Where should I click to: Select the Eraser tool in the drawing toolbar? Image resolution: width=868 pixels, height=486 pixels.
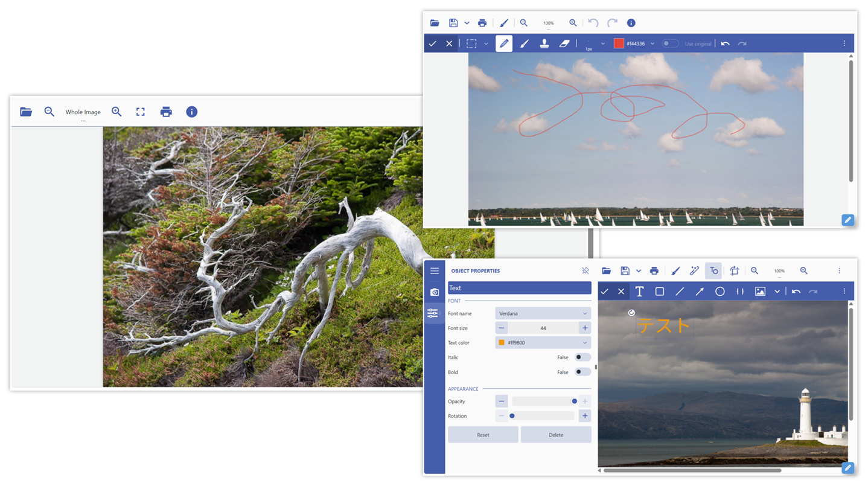pyautogui.click(x=564, y=43)
